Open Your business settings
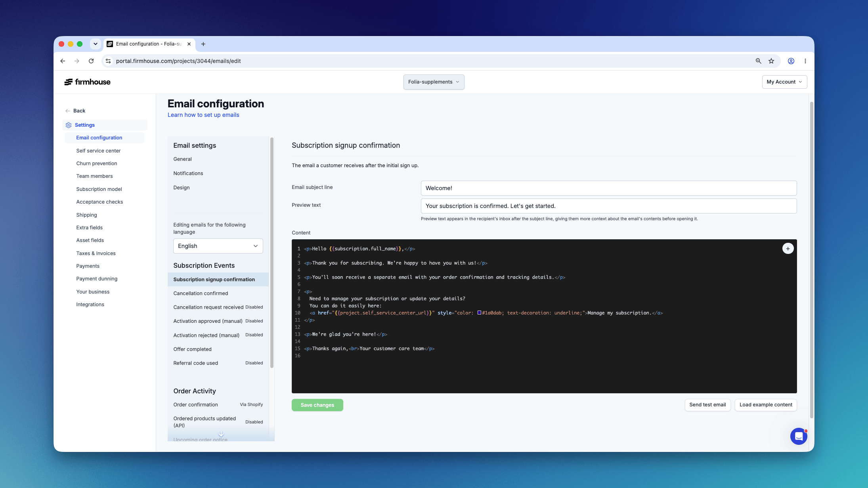Screen dimensions: 868x488 tap(93, 292)
